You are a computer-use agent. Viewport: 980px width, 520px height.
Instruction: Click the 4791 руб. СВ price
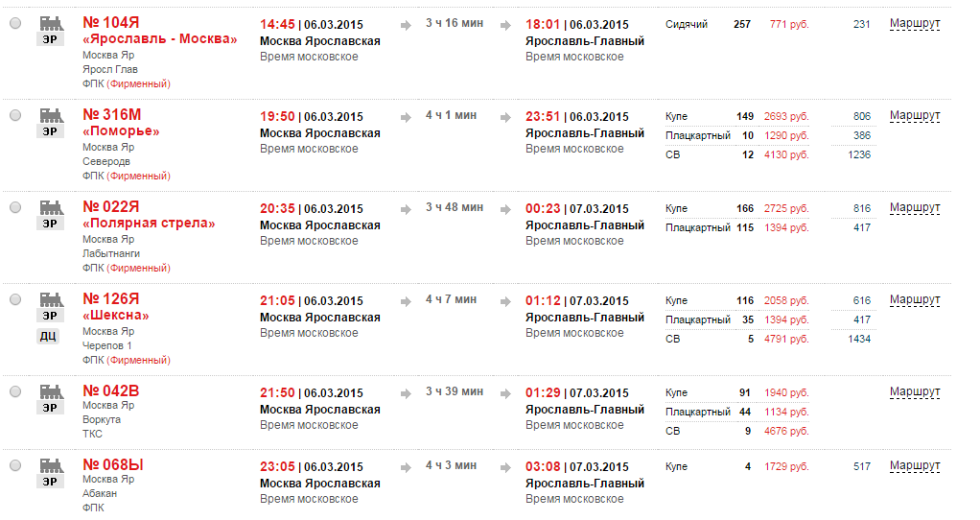(x=786, y=339)
